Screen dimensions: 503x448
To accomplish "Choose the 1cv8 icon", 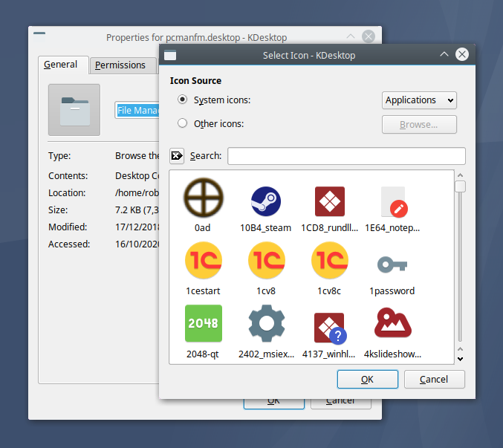I will 266,260.
